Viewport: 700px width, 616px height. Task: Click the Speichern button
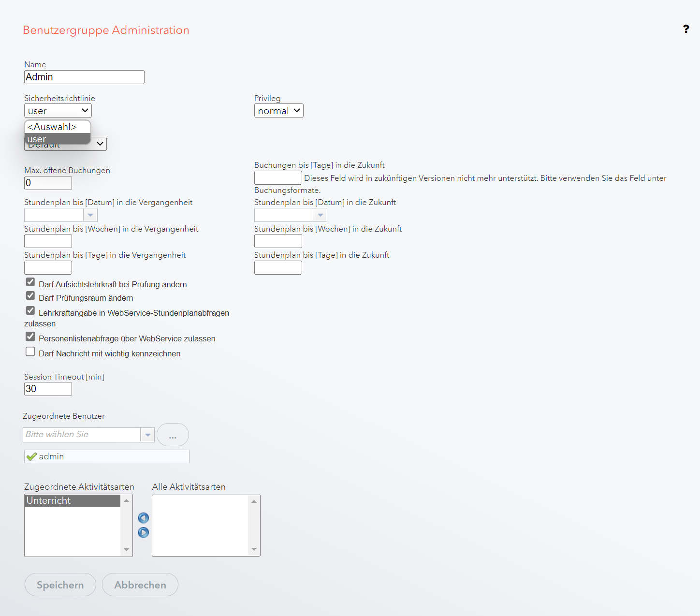click(x=60, y=585)
